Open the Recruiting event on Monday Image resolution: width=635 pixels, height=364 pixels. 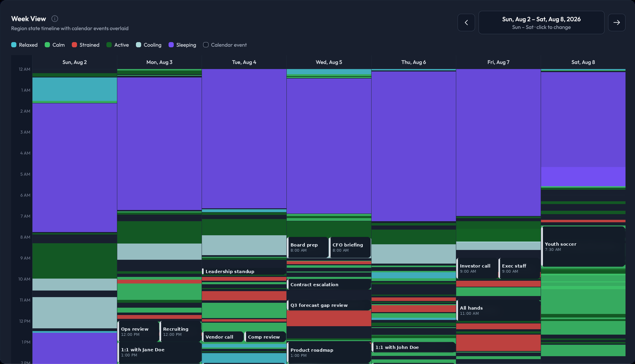[181, 331]
